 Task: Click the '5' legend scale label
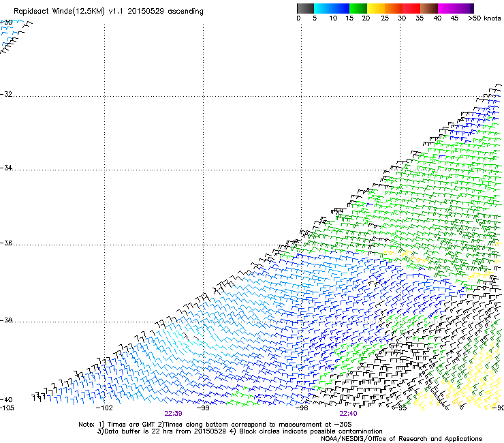(315, 18)
